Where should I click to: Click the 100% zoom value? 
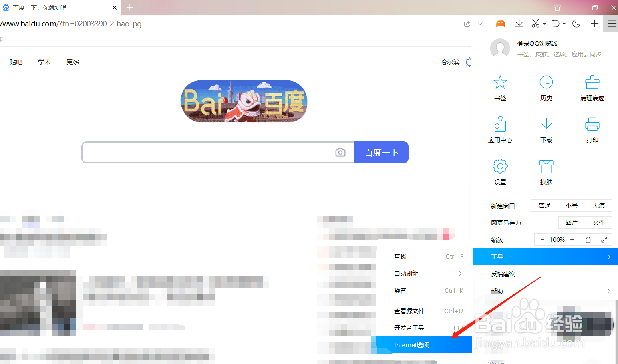(x=557, y=239)
